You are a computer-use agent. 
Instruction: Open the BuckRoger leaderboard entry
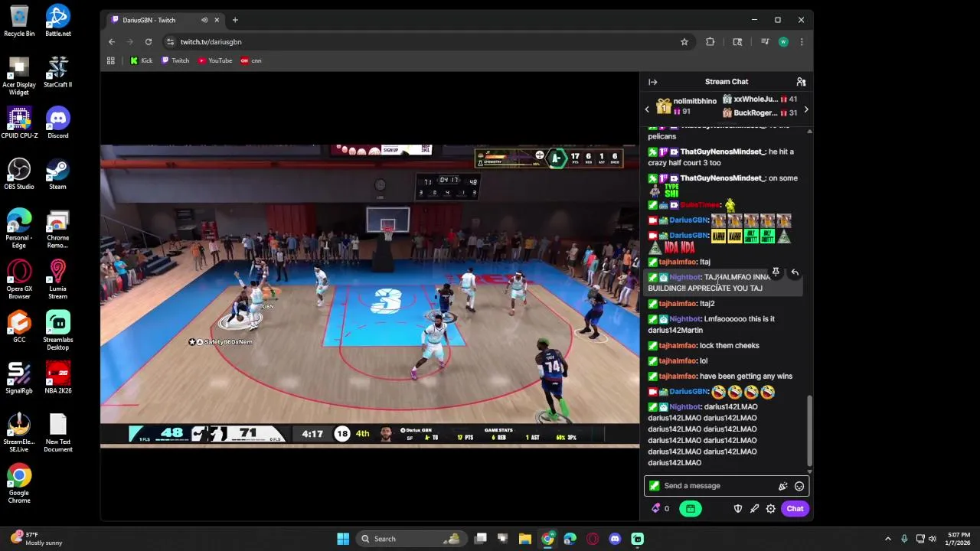click(759, 113)
